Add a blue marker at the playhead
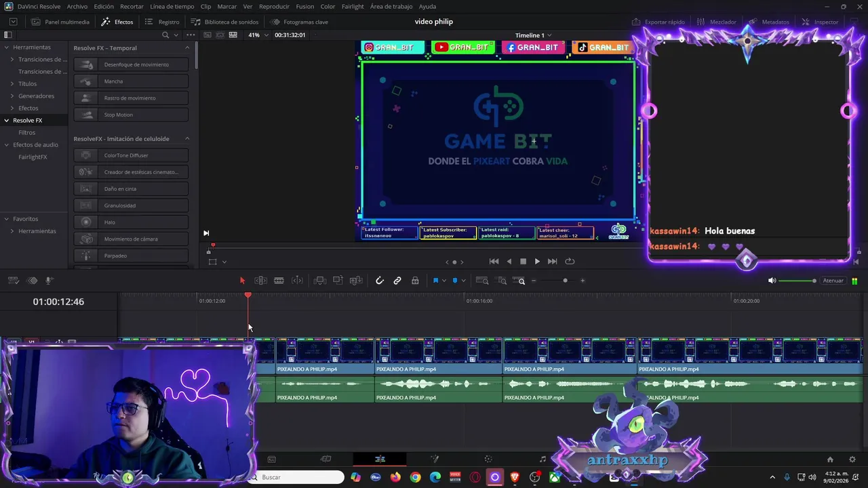Screen dimensions: 868x488 tap(455, 281)
